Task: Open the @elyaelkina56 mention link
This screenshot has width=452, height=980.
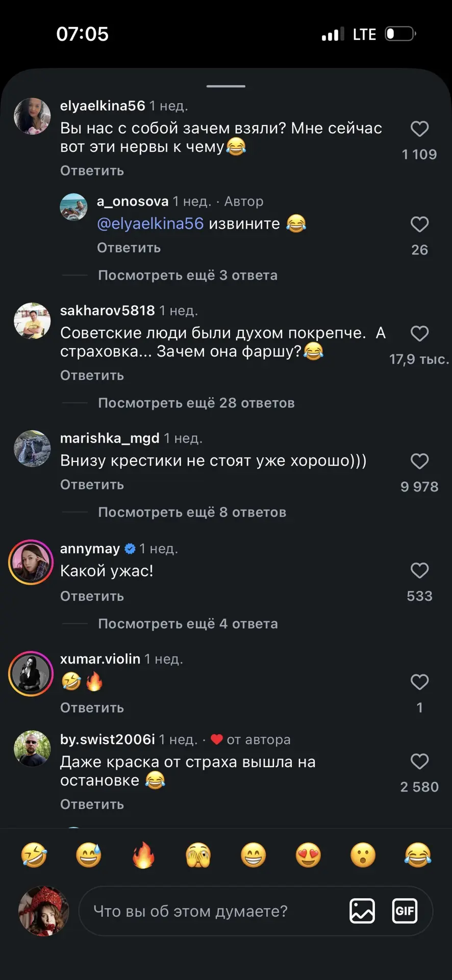Action: (x=150, y=224)
